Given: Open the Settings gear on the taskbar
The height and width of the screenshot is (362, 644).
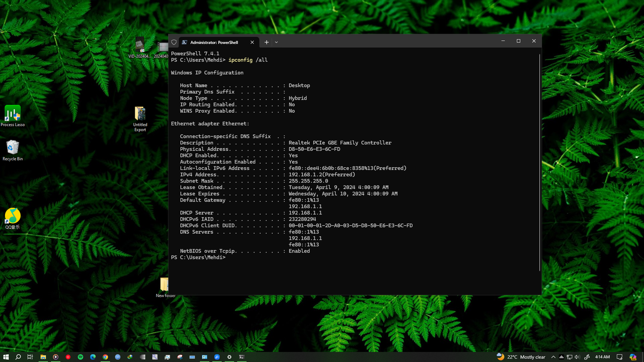Looking at the screenshot, I should tap(229, 357).
